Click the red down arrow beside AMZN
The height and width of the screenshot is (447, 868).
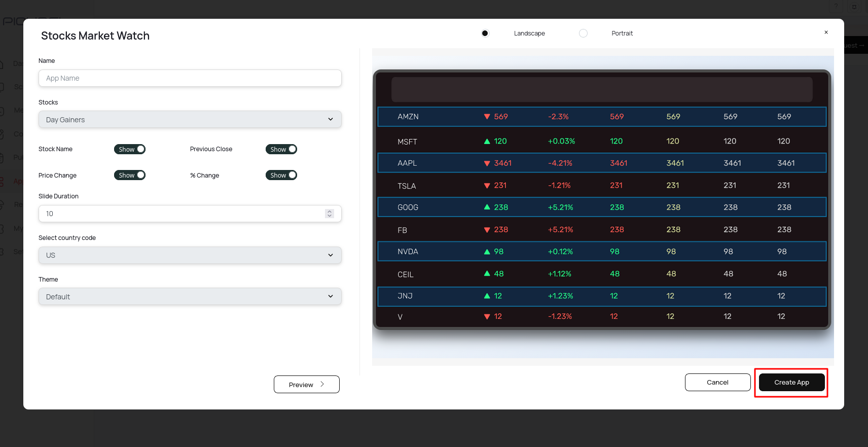487,117
